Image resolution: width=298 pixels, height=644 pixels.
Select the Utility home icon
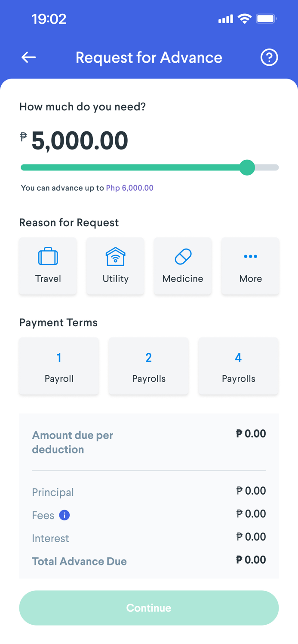coord(115,256)
